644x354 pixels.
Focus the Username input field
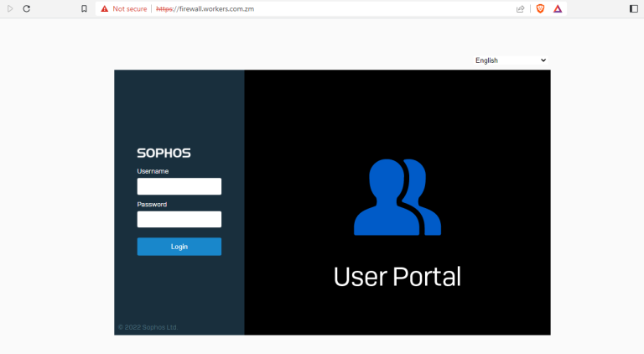(179, 186)
